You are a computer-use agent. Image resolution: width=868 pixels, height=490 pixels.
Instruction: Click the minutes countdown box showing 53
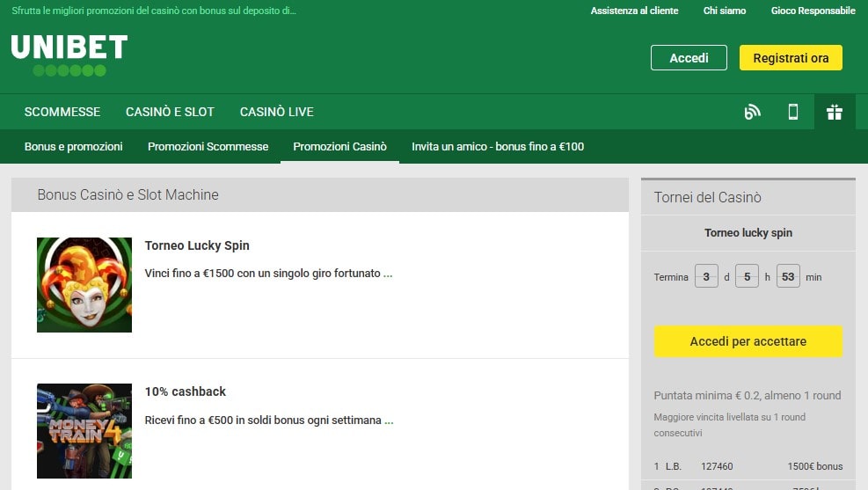pos(788,276)
